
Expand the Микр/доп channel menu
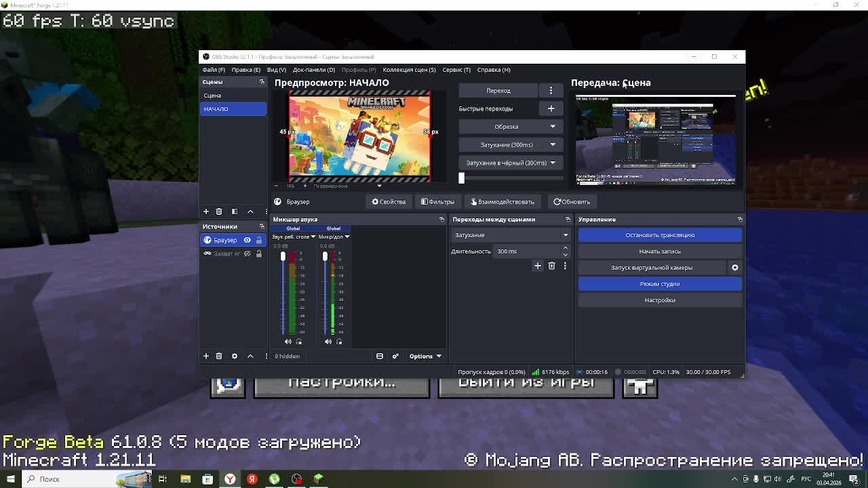coord(347,237)
